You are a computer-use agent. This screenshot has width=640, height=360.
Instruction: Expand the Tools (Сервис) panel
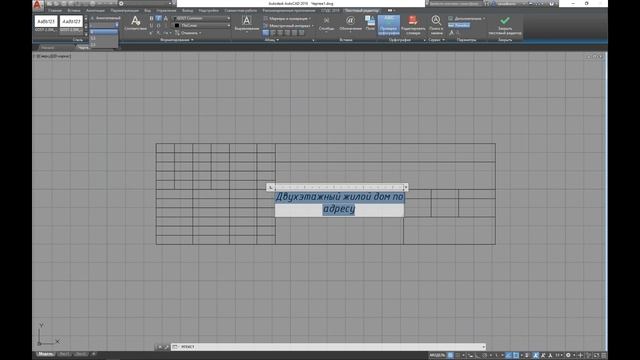tap(436, 40)
